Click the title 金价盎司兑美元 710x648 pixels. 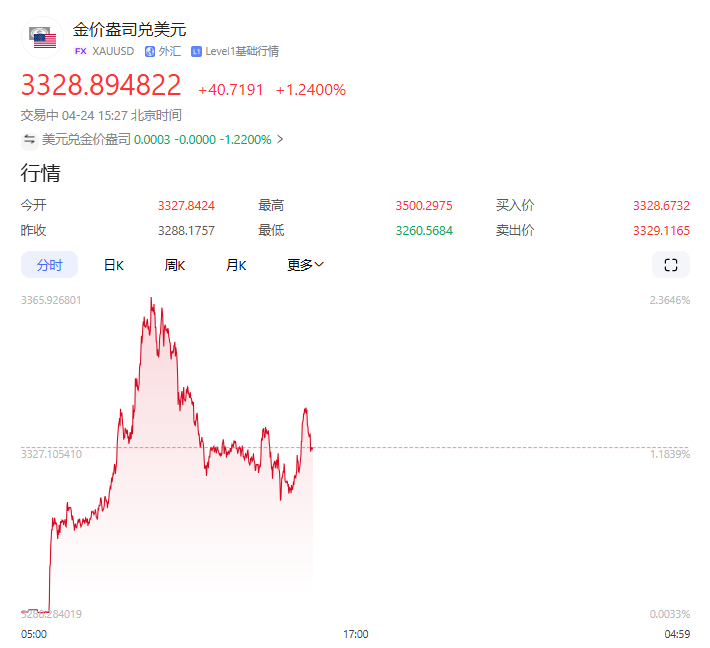pyautogui.click(x=130, y=29)
